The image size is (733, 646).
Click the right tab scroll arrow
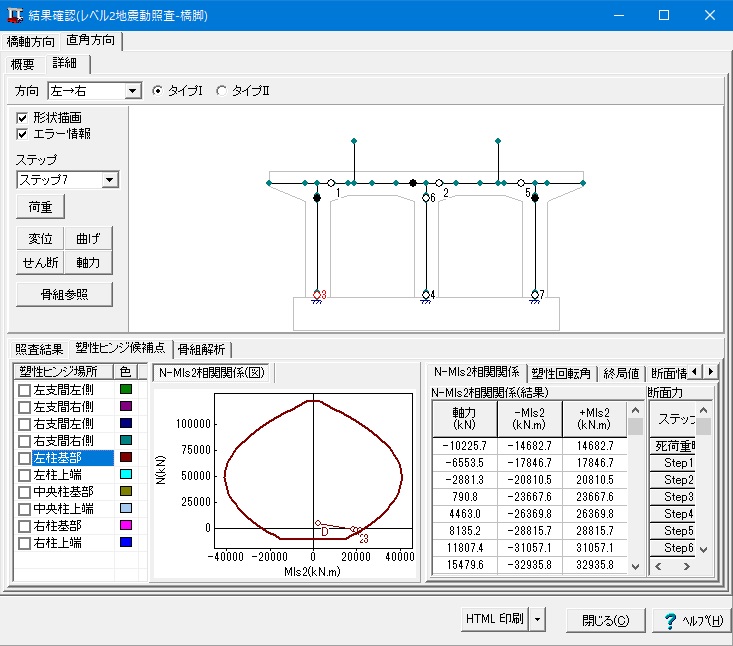[711, 372]
